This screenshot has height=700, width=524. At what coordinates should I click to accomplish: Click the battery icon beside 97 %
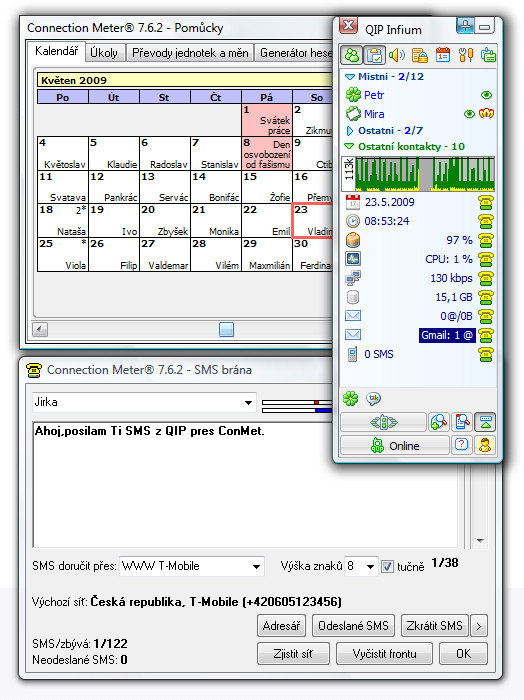(353, 240)
